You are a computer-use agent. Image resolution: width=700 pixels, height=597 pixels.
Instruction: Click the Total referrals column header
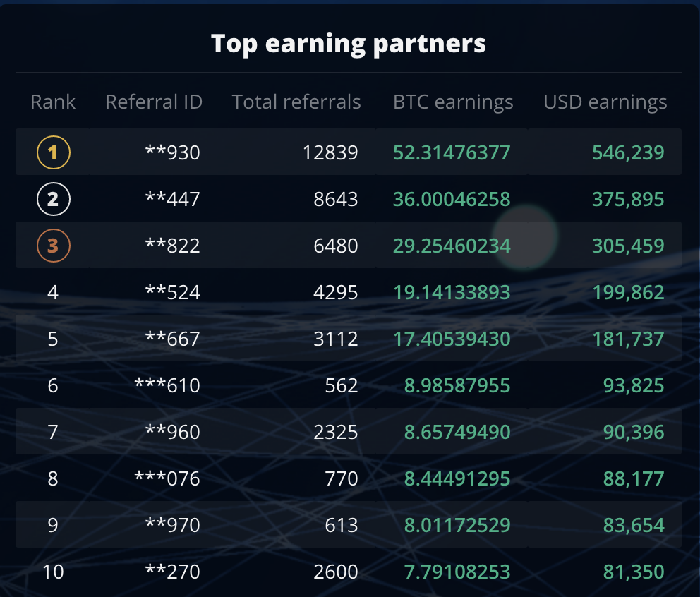[x=296, y=102]
